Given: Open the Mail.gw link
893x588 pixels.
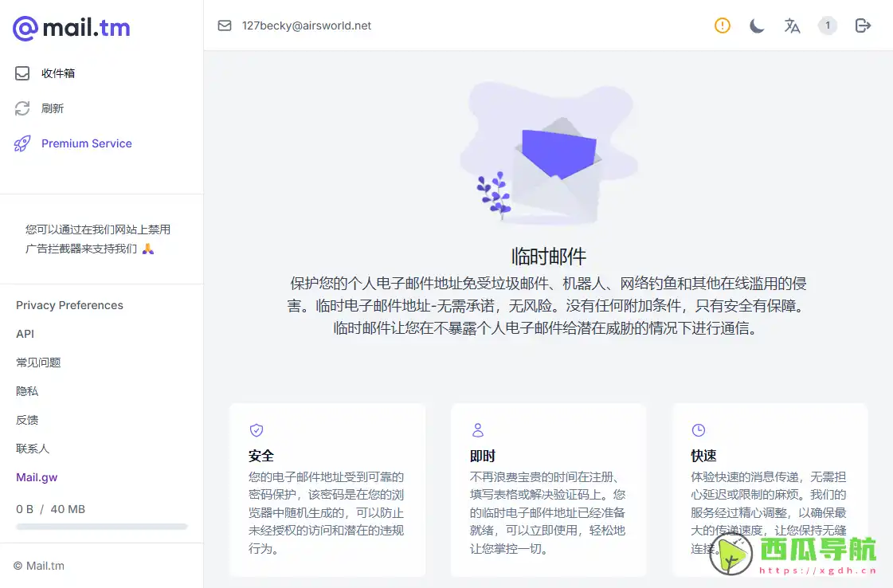Looking at the screenshot, I should [x=37, y=476].
